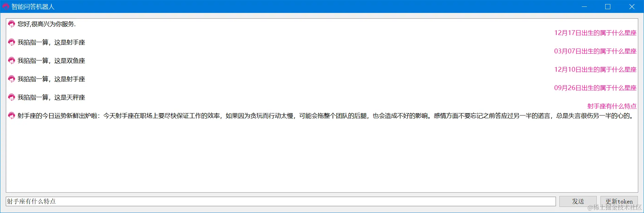The width and height of the screenshot is (644, 213).
Task: Minimize the chatbot window
Action: [584, 6]
